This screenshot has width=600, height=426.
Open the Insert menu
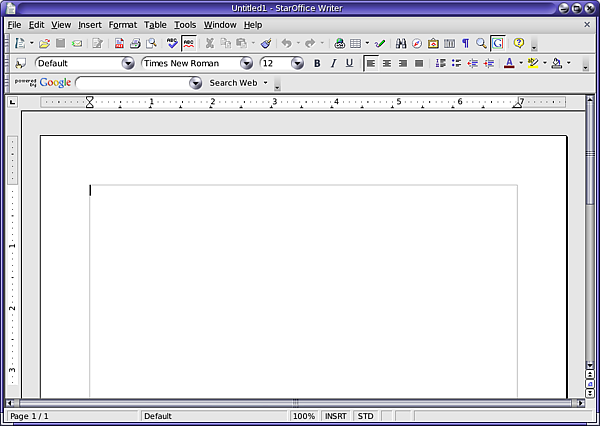90,25
